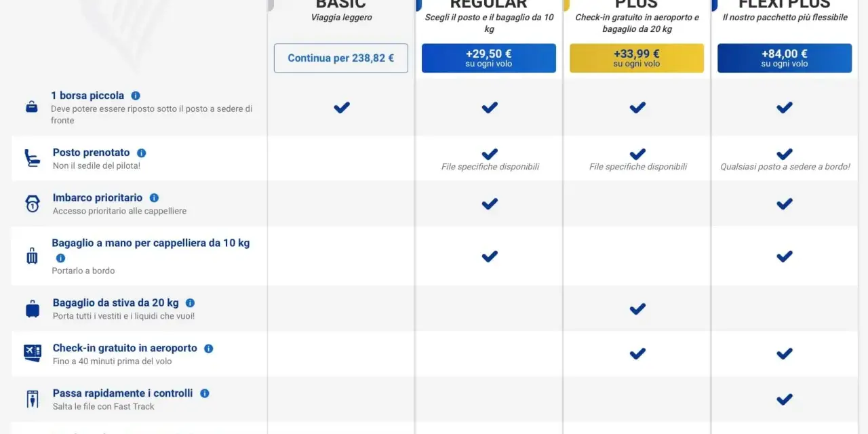The image size is (868, 434).
Task: Click the priority boarding icon
Action: 32,203
